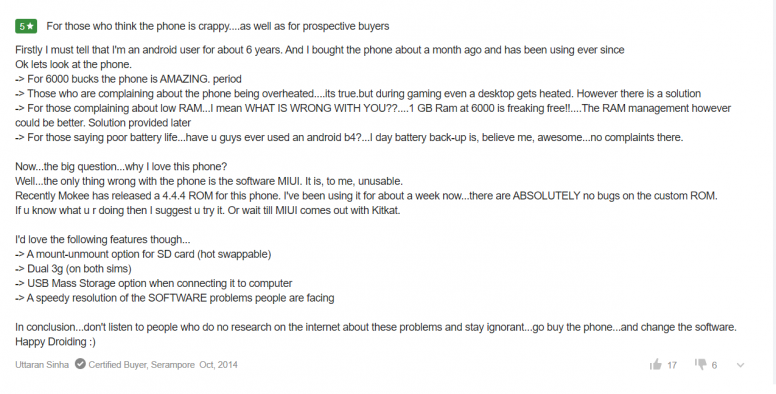Viewport: 776px width, 394px height.
Task: Expand the chevron menu beside dislike count
Action: (740, 365)
